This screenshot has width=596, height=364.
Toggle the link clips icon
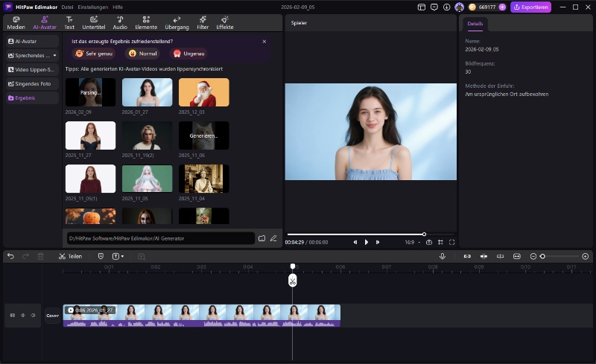467,256
